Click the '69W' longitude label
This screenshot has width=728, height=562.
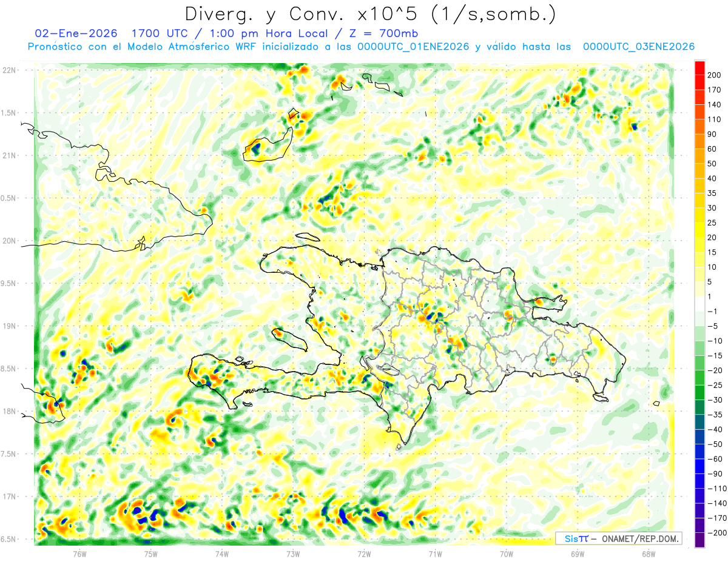tap(578, 554)
